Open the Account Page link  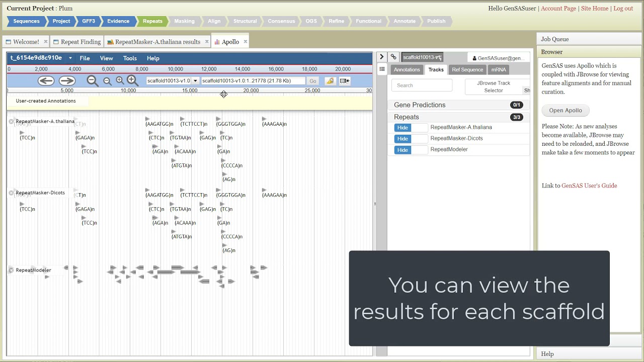pos(558,9)
